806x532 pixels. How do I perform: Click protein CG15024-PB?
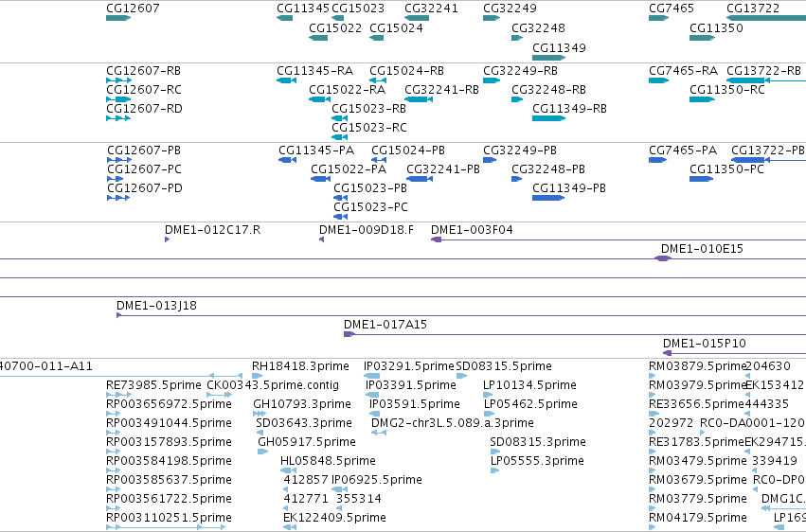click(x=379, y=160)
